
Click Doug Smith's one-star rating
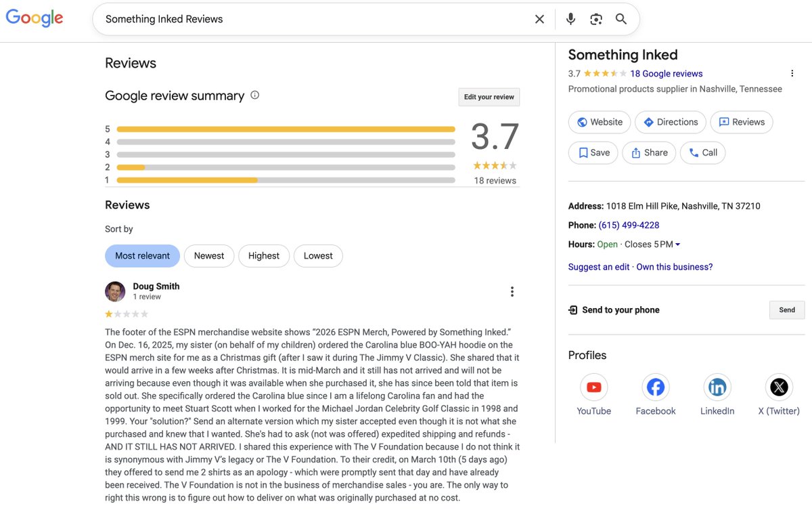[127, 314]
